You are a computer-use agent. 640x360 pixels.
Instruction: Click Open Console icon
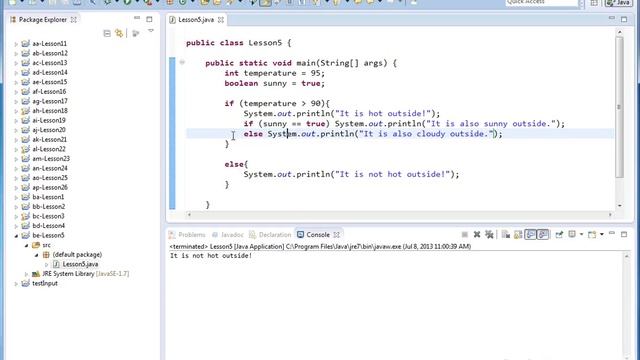tap(592, 235)
